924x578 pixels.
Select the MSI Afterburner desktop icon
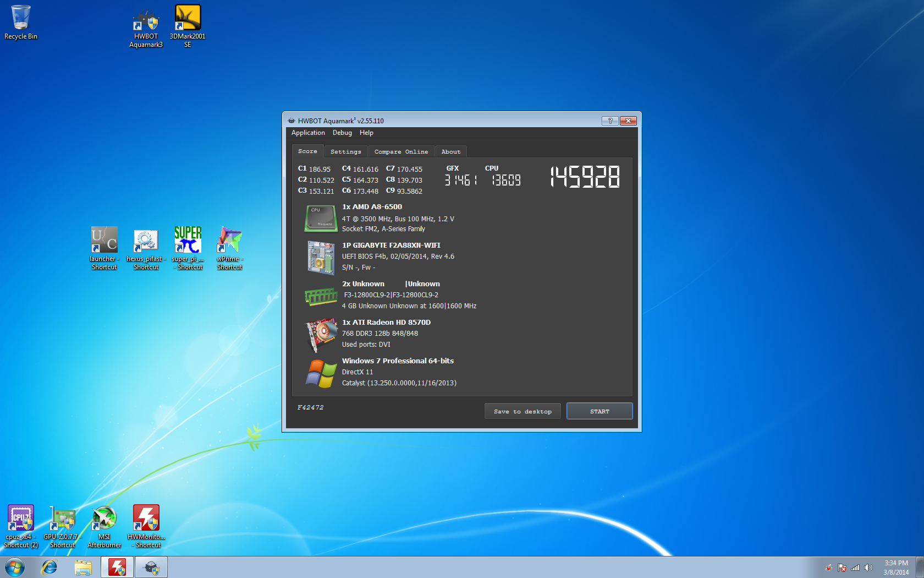(x=104, y=526)
